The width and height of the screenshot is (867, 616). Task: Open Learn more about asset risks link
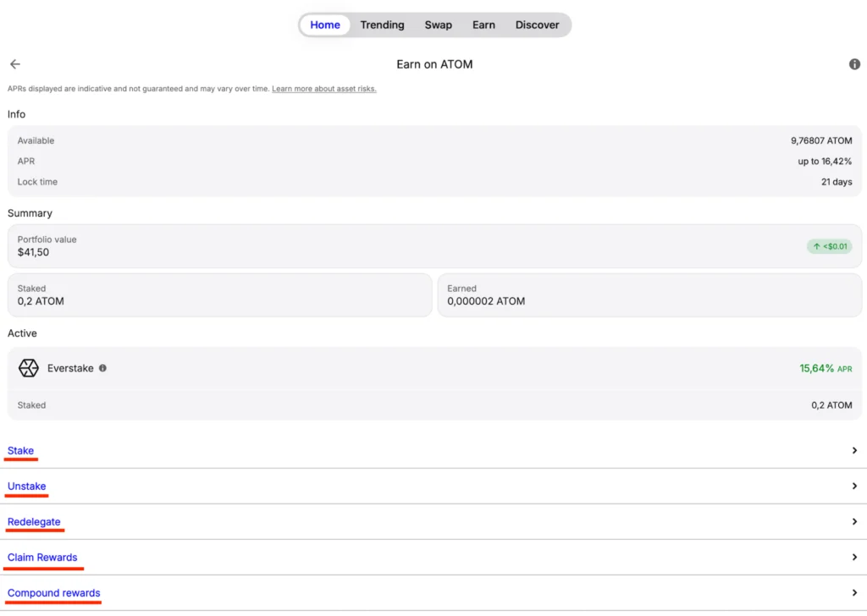click(323, 89)
